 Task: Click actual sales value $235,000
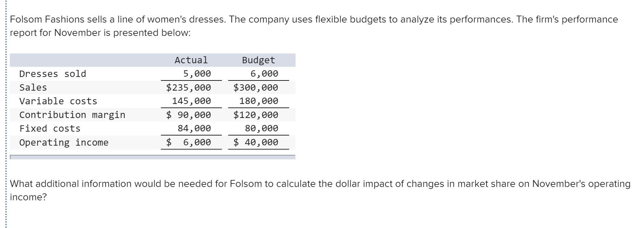(189, 87)
